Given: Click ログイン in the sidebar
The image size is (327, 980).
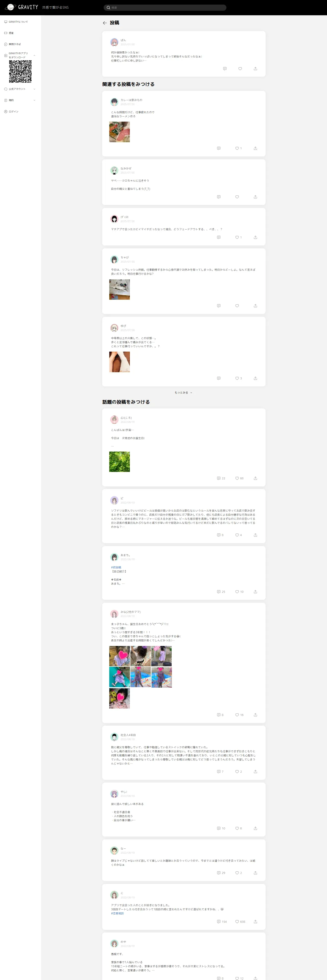Looking at the screenshot, I should pyautogui.click(x=14, y=112).
